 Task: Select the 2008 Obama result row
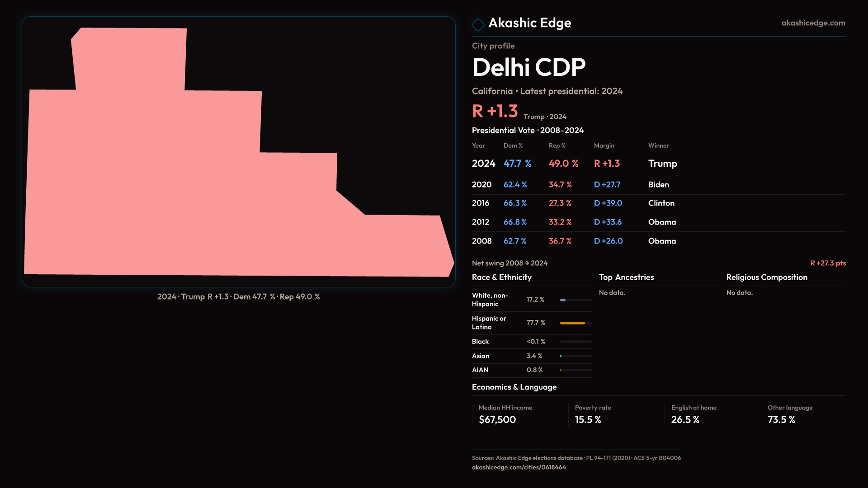(658, 241)
